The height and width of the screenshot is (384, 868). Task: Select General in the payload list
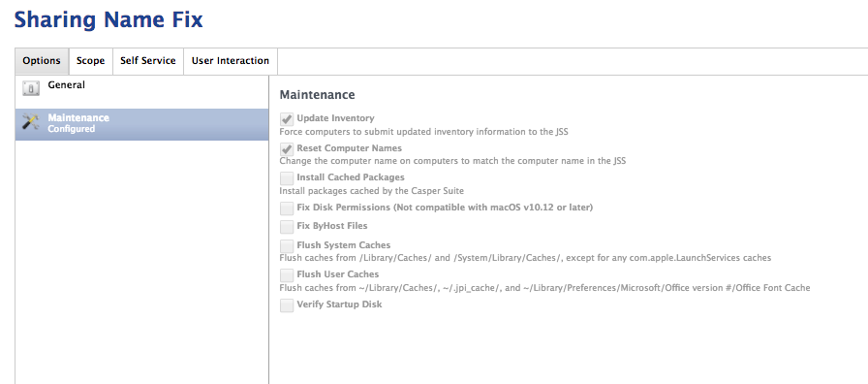141,92
